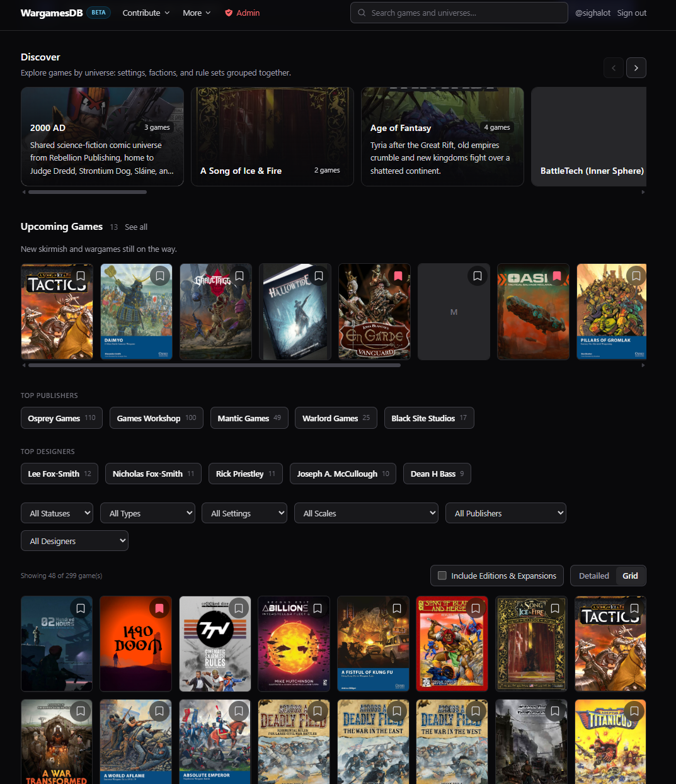Bookmark the 02 Hundred Hours game
Screen dimensions: 676x784
tap(81, 608)
